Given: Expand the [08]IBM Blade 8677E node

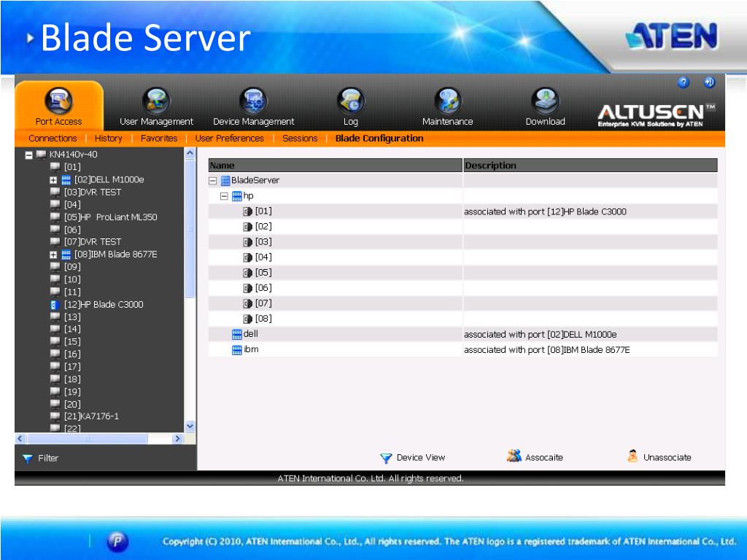Looking at the screenshot, I should tap(53, 254).
